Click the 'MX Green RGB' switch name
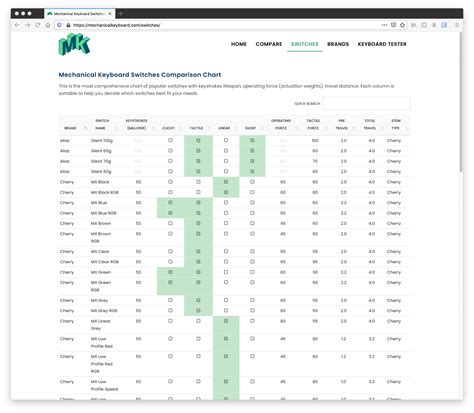 point(101,286)
